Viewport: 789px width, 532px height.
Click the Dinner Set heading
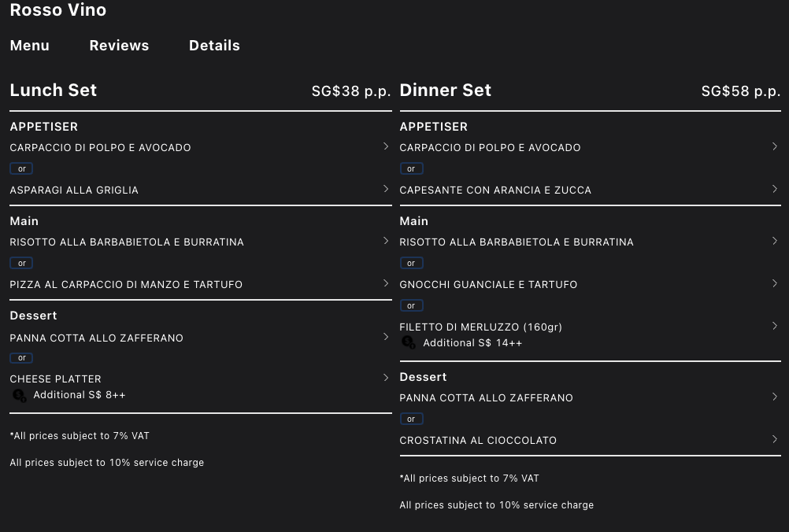click(445, 91)
